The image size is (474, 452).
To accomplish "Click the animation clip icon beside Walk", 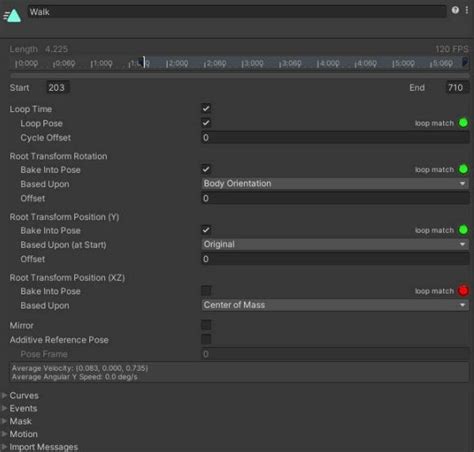I will pyautogui.click(x=12, y=15).
